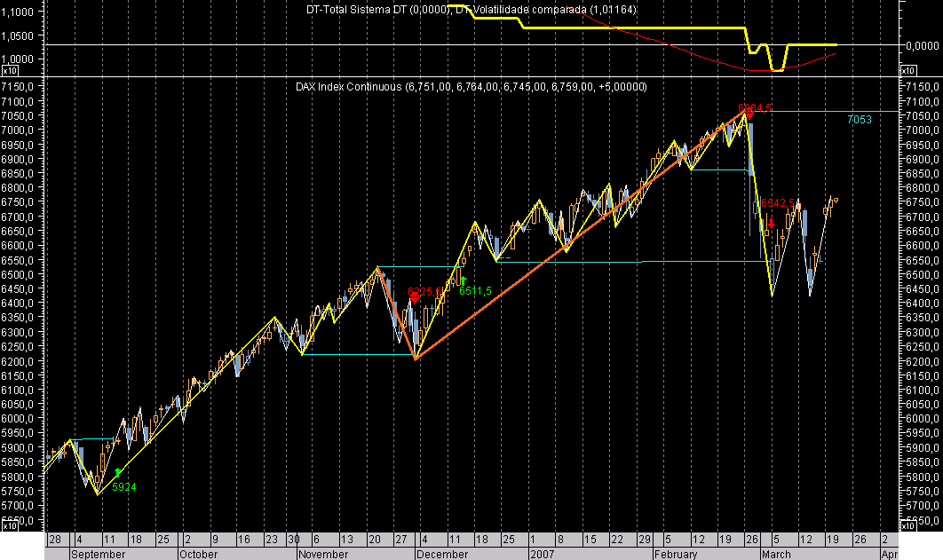
Task: Select the green buy arrow labeled 5924
Action: coord(116,471)
